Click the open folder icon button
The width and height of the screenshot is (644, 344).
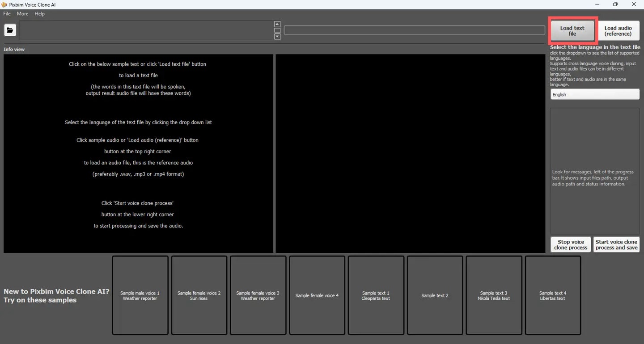pyautogui.click(x=10, y=30)
